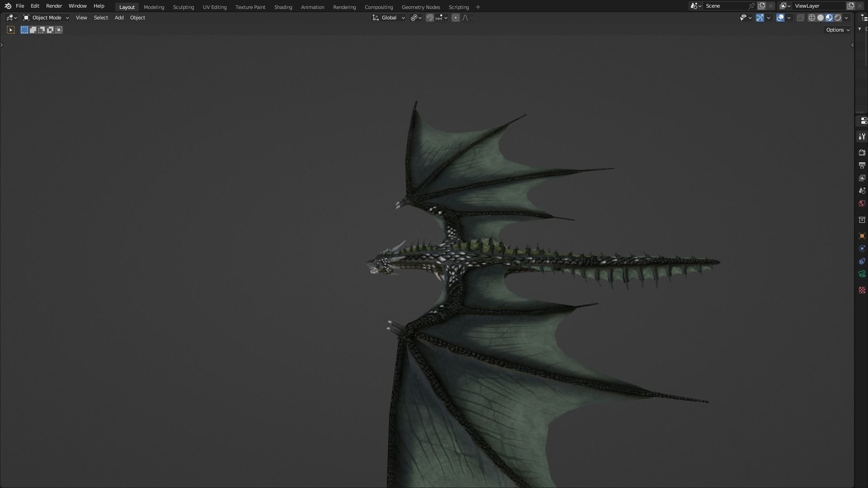The width and height of the screenshot is (868, 488).
Task: Click the Scene name field
Action: tap(725, 6)
